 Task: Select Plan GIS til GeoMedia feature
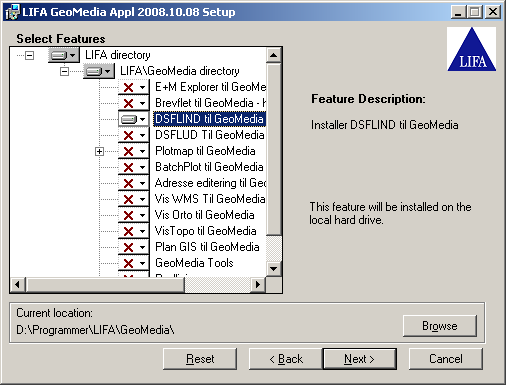(207, 247)
